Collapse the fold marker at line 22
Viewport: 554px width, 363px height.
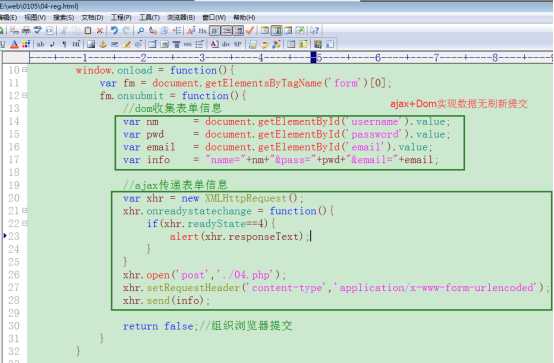[24, 223]
